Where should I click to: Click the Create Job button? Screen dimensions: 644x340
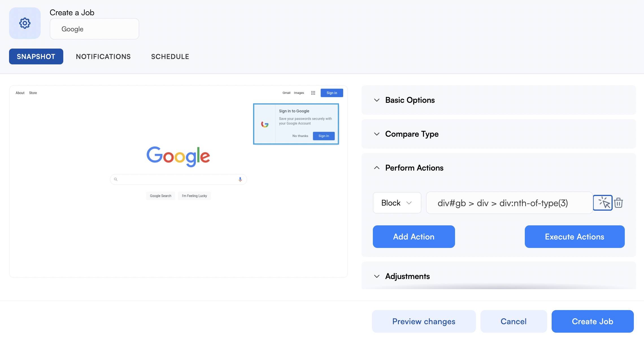[x=592, y=321]
